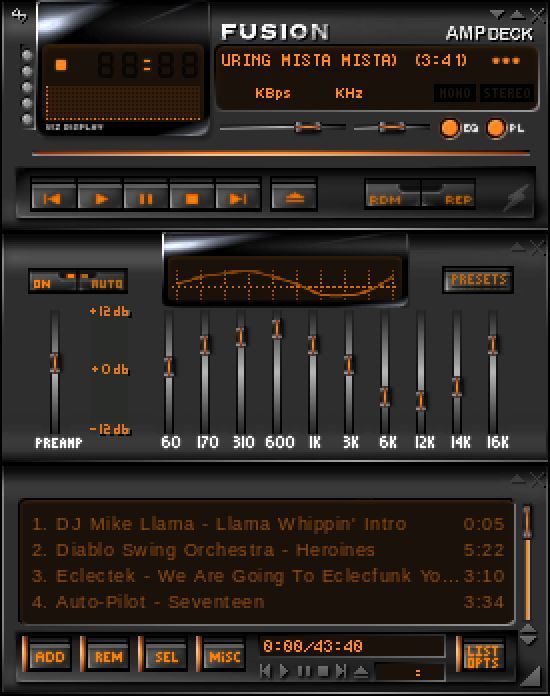This screenshot has width=550, height=696.
Task: Open files with the main Eject button
Action: [x=294, y=198]
